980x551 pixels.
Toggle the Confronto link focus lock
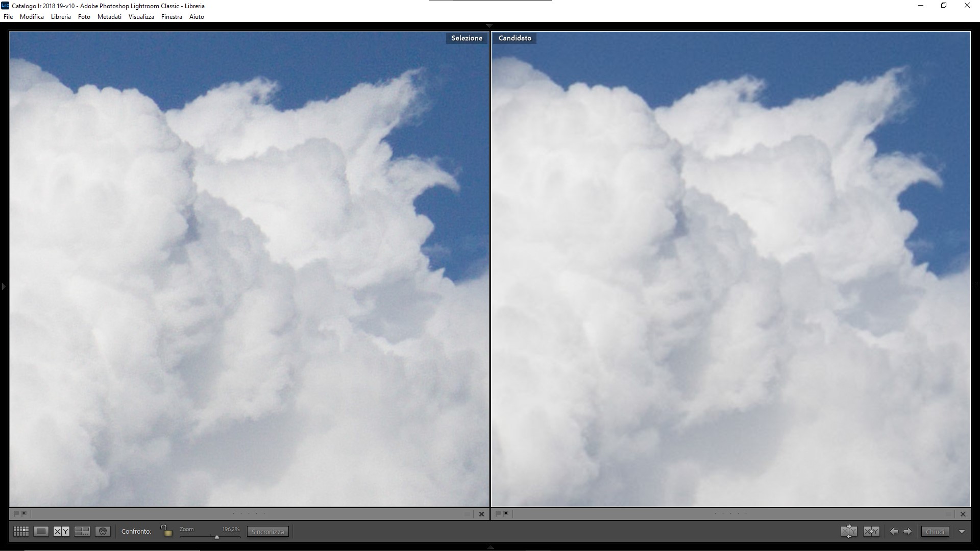[x=166, y=531]
